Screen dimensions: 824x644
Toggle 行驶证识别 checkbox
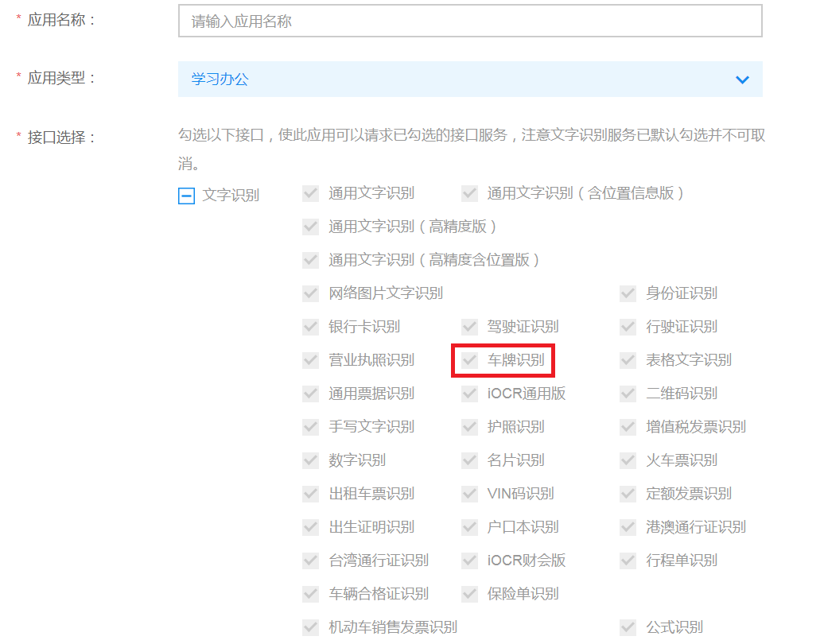pos(628,327)
